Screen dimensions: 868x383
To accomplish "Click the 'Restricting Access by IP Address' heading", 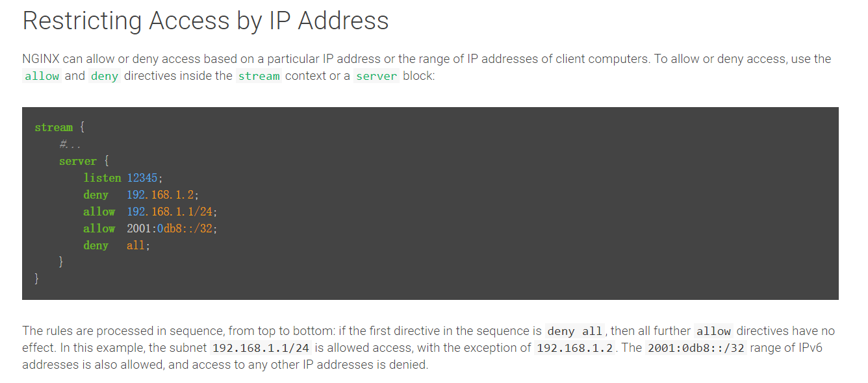I will (x=205, y=21).
